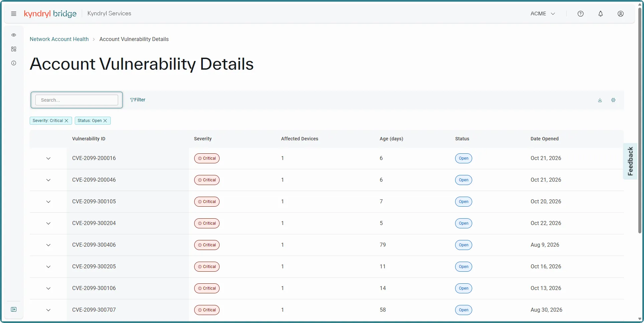Open the notifications bell
This screenshot has width=644, height=323.
[601, 14]
